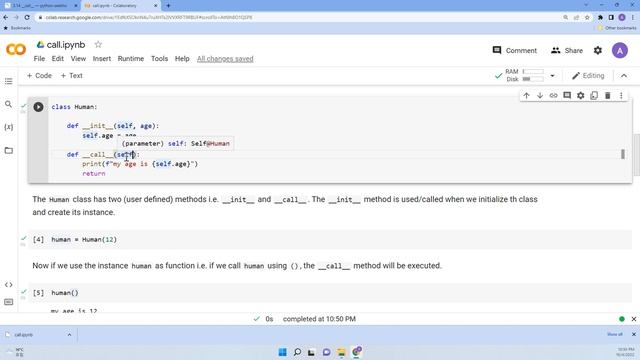
Task: Open the Tools menu
Action: [159, 59]
